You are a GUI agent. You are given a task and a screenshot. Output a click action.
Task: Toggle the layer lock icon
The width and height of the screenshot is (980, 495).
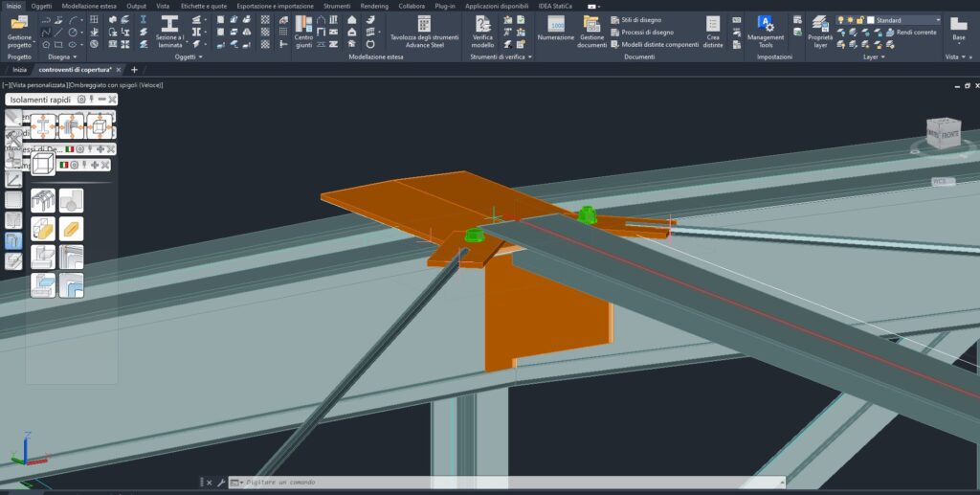tap(859, 19)
